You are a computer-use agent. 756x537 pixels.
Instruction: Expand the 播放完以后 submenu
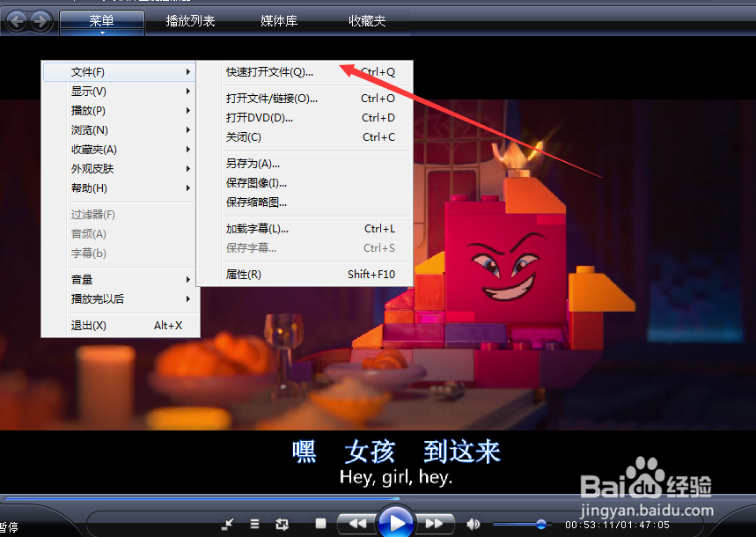pos(119,298)
